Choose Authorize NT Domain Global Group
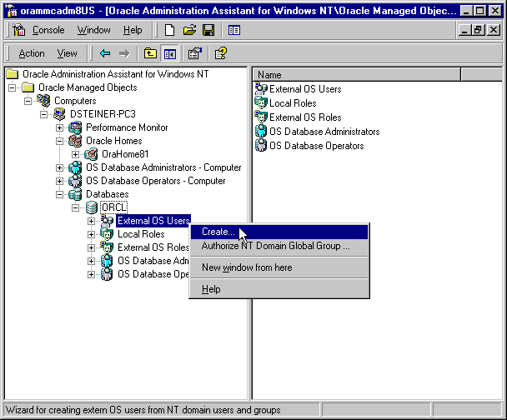507x420 pixels. 275,246
